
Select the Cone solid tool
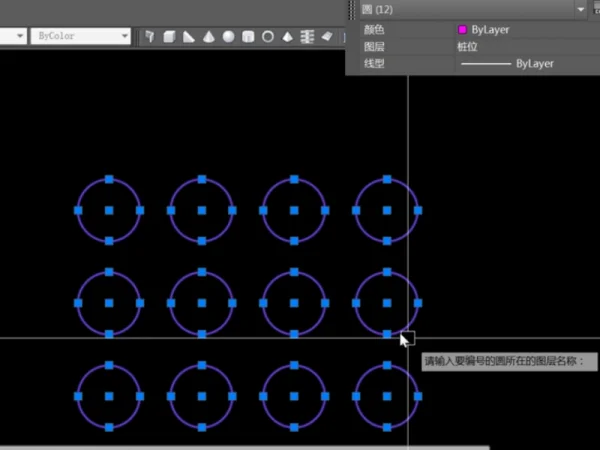209,37
